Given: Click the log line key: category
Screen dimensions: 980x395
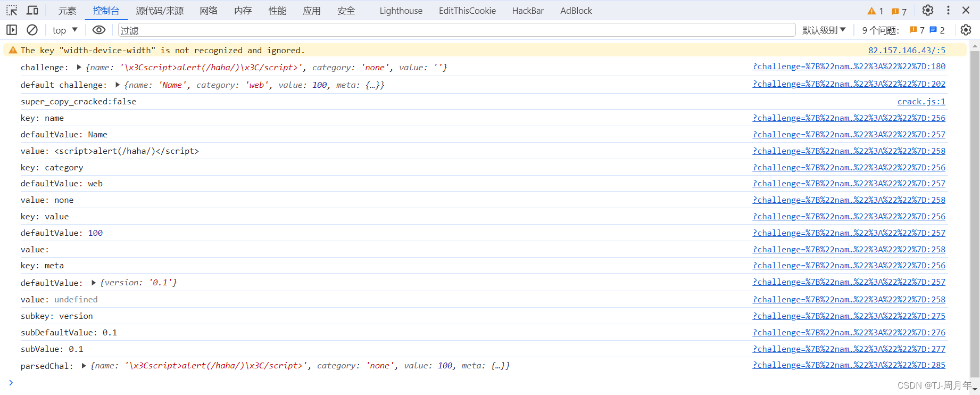Looking at the screenshot, I should [52, 167].
